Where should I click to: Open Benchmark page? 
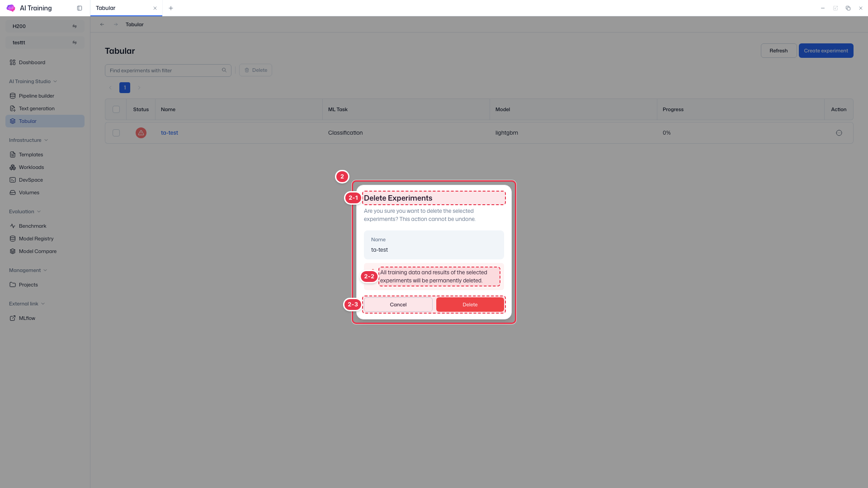[45, 226]
